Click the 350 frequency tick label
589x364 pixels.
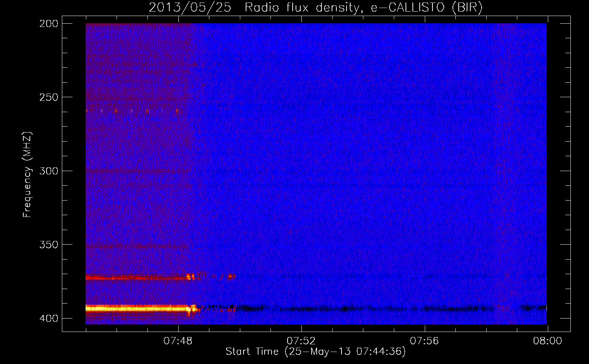[49, 245]
